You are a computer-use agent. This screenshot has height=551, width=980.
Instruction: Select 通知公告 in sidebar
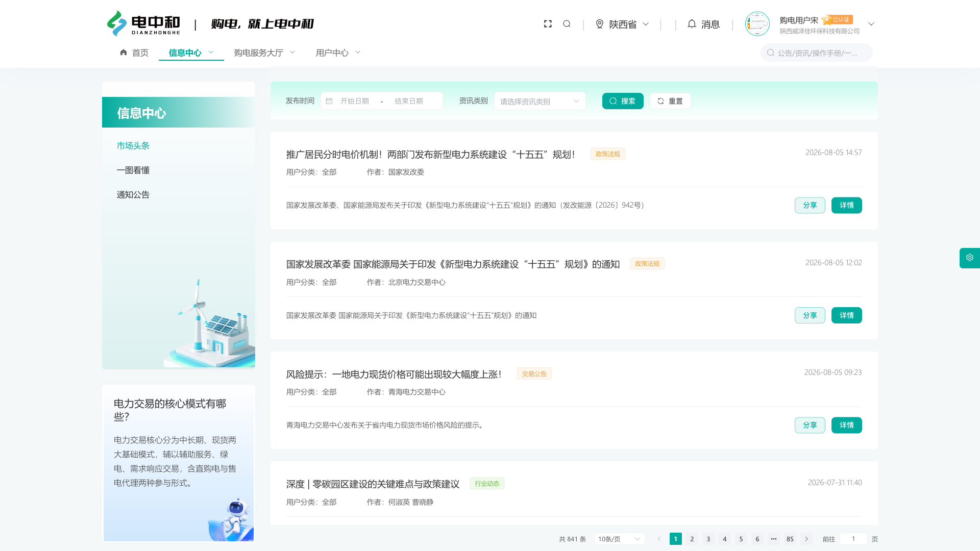tap(133, 195)
